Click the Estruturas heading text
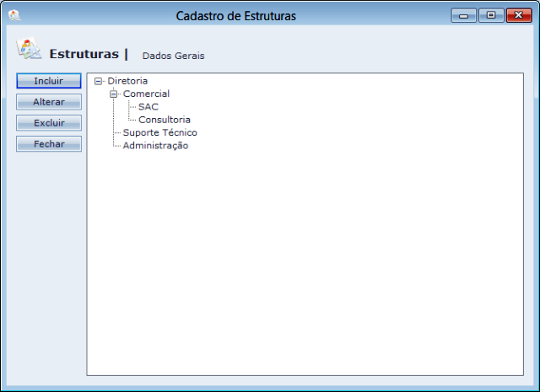This screenshot has height=392, width=540. tap(84, 54)
